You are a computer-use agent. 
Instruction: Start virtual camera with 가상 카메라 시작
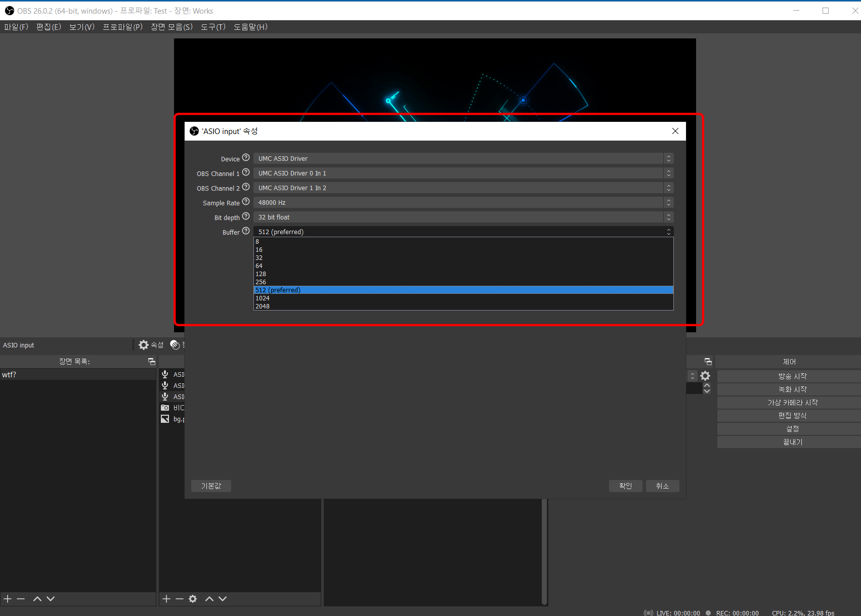point(789,403)
